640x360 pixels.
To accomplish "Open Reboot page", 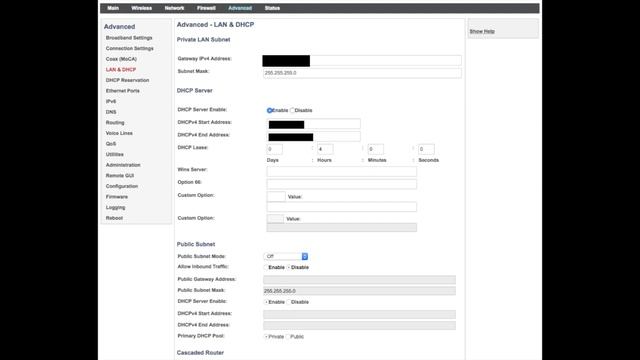I will (114, 218).
